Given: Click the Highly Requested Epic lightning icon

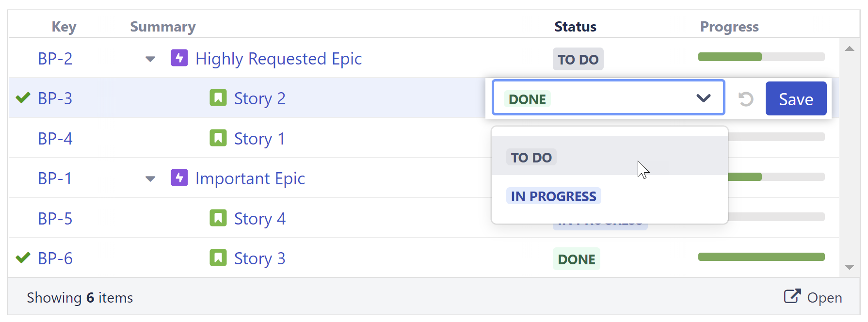Looking at the screenshot, I should point(179,58).
